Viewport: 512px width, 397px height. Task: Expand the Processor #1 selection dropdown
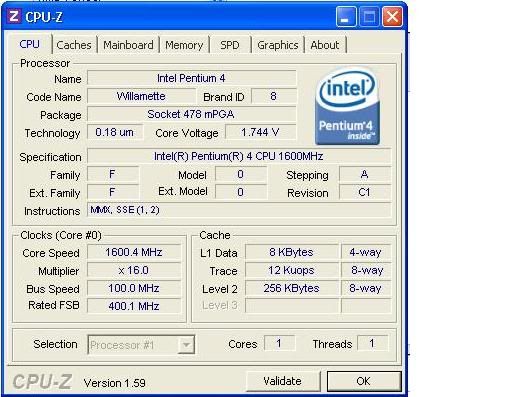(x=186, y=345)
